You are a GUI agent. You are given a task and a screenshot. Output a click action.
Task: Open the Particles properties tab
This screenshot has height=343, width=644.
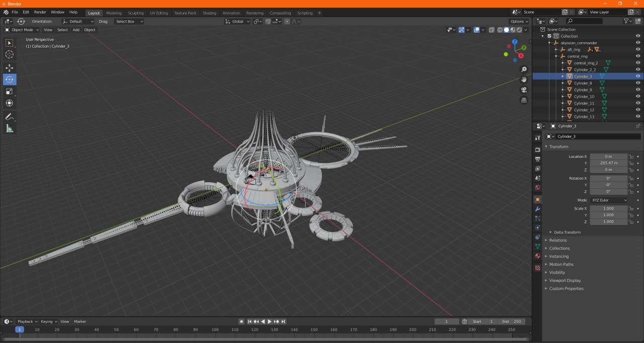coord(537,218)
